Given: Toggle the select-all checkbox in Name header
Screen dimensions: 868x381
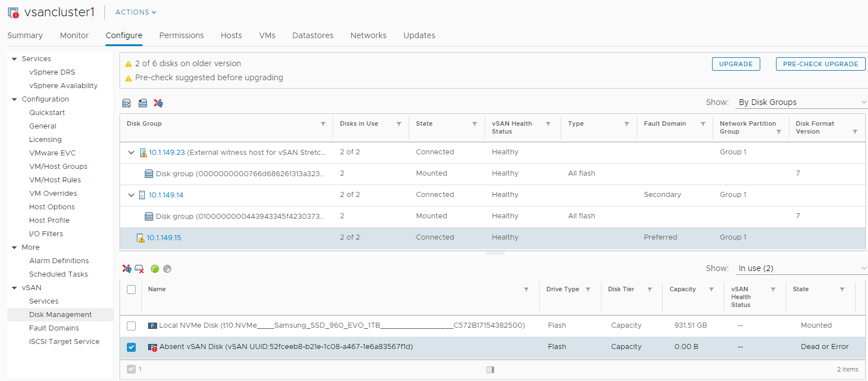Looking at the screenshot, I should point(131,290).
